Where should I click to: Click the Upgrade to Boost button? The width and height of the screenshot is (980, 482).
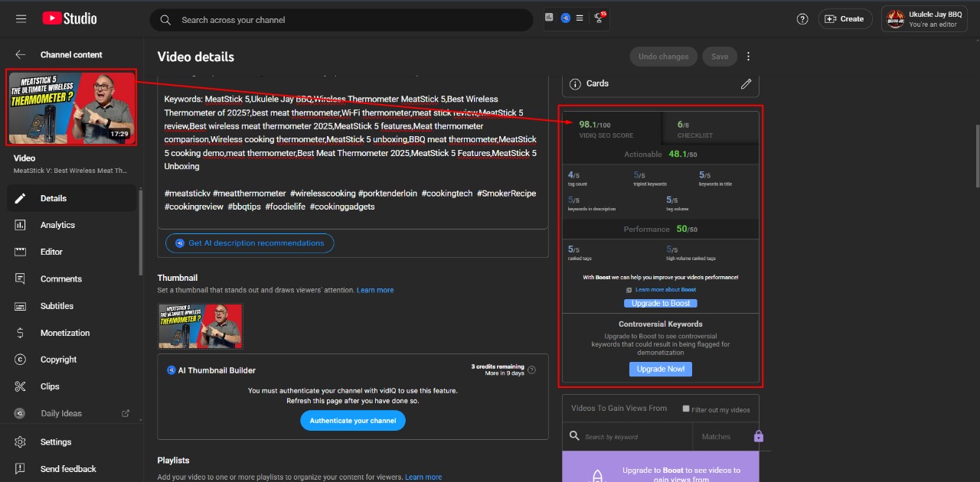[x=661, y=304]
